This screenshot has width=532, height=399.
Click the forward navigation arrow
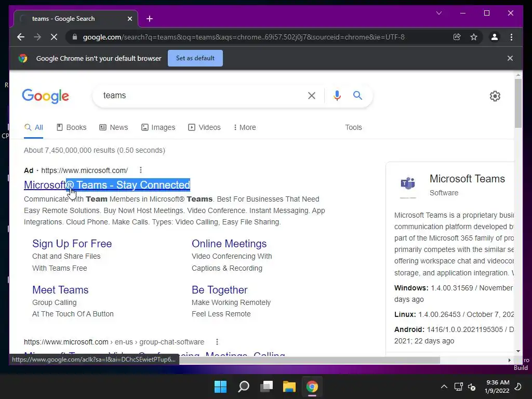click(x=37, y=37)
